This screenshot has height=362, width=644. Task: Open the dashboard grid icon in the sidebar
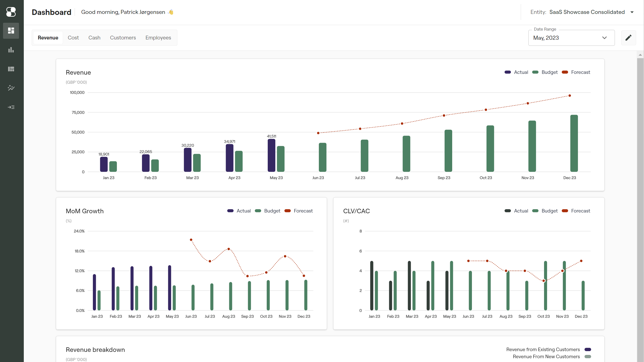point(11,31)
